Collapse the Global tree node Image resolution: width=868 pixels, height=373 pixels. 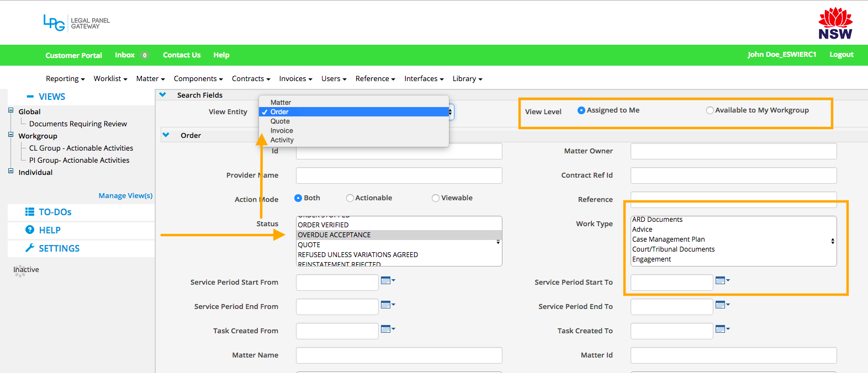click(x=10, y=110)
